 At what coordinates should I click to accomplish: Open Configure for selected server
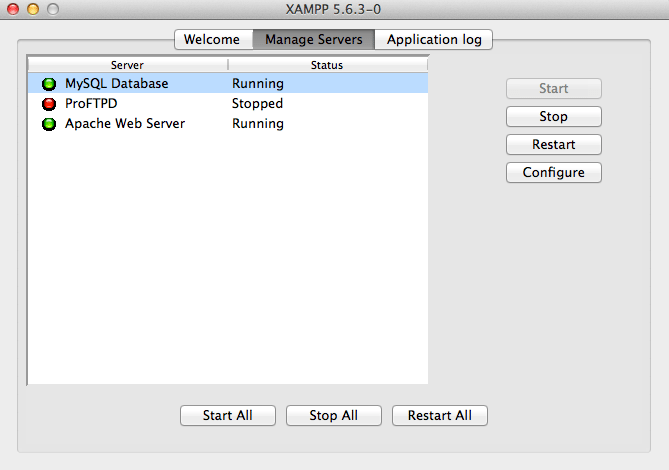click(x=554, y=172)
